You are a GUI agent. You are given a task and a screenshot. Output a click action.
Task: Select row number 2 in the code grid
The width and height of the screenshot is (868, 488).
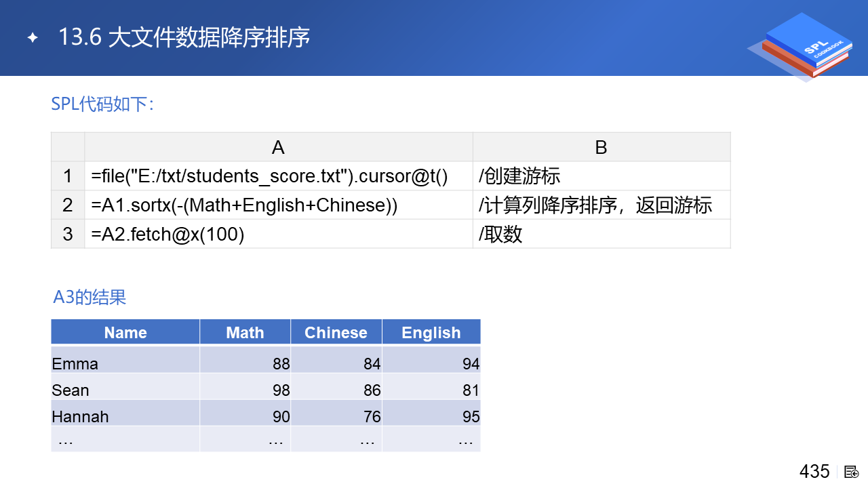tap(68, 205)
